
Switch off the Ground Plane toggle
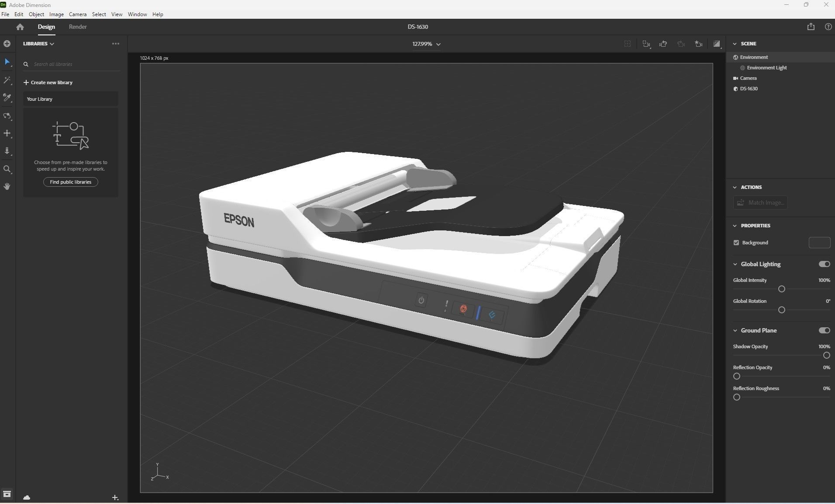coord(824,330)
